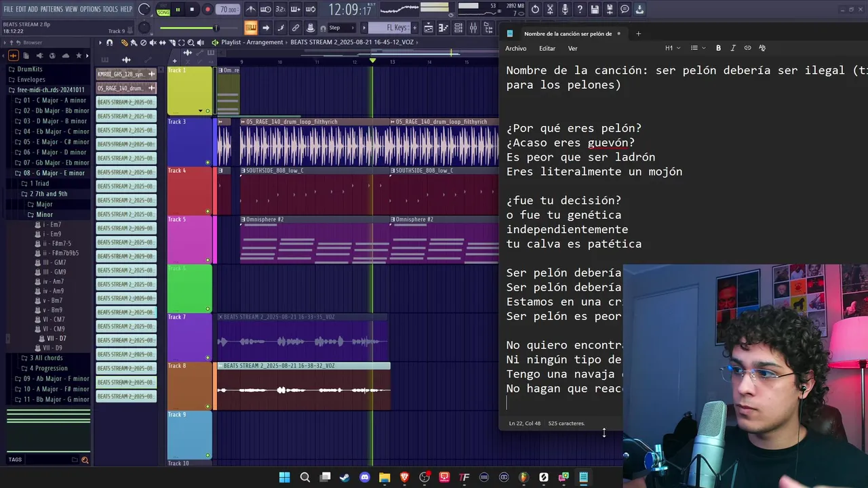Pause playback in FL Studio transport
Image resolution: width=868 pixels, height=488 pixels.
(x=178, y=9)
